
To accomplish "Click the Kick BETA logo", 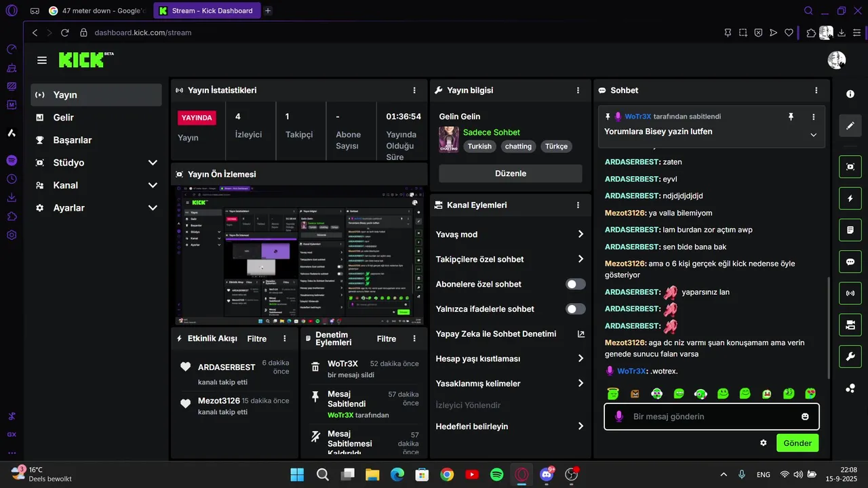I will click(86, 60).
